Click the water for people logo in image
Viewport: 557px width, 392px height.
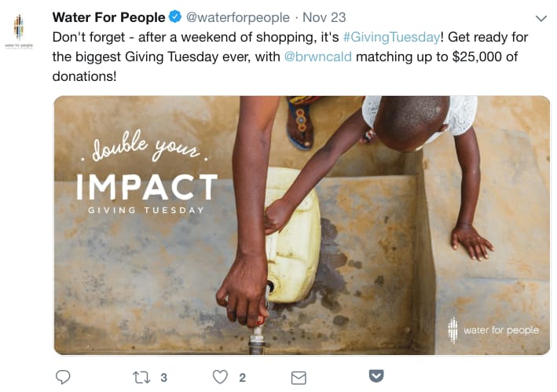pyautogui.click(x=493, y=330)
